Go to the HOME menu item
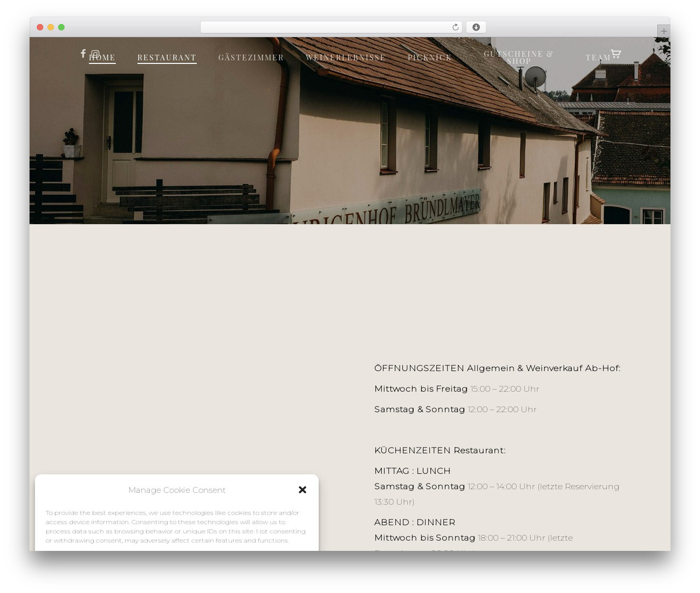The image size is (700, 593). 102,57
